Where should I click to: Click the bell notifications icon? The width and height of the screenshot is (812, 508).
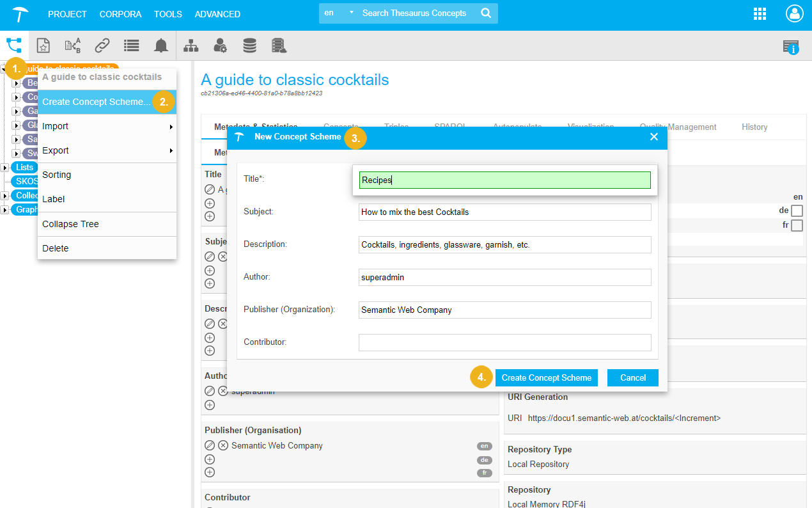[161, 45]
